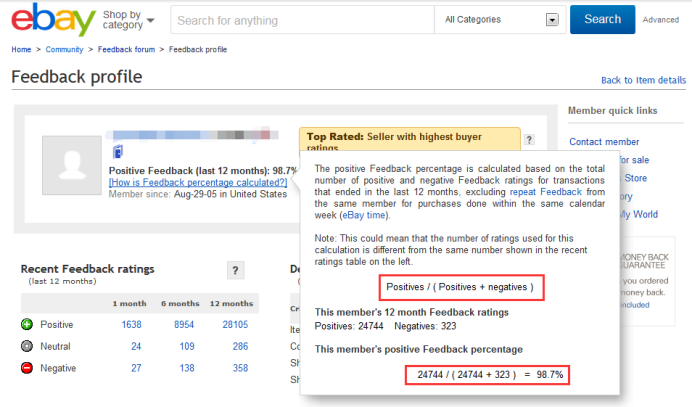Open Feedback forum breadcrumb link
The height and width of the screenshot is (407, 692).
[x=128, y=48]
